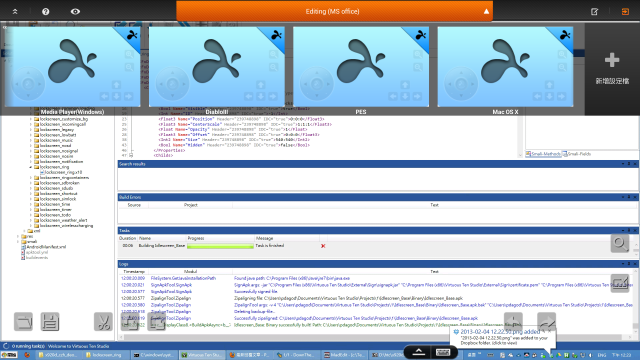
Task: Collapse the lockscreen_ring folder
Action: click(31, 167)
